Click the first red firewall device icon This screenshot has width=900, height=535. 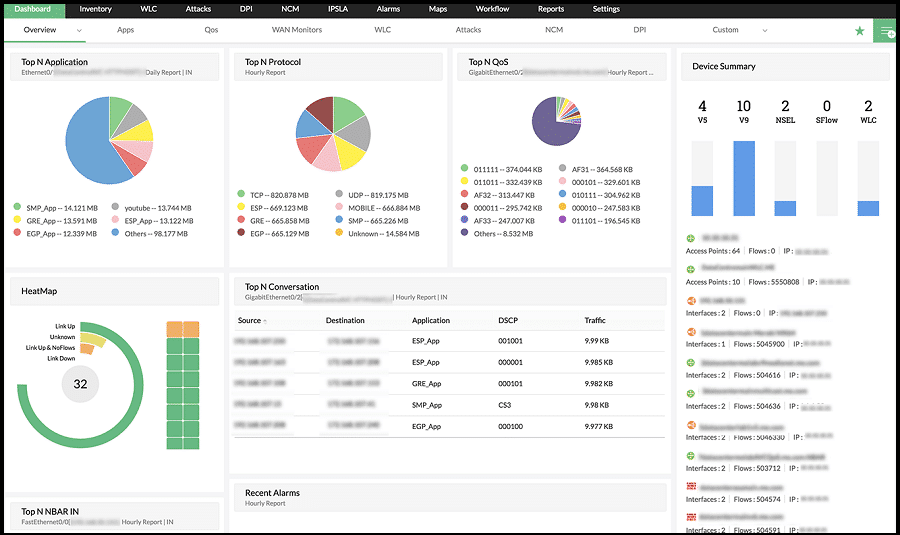[691, 486]
